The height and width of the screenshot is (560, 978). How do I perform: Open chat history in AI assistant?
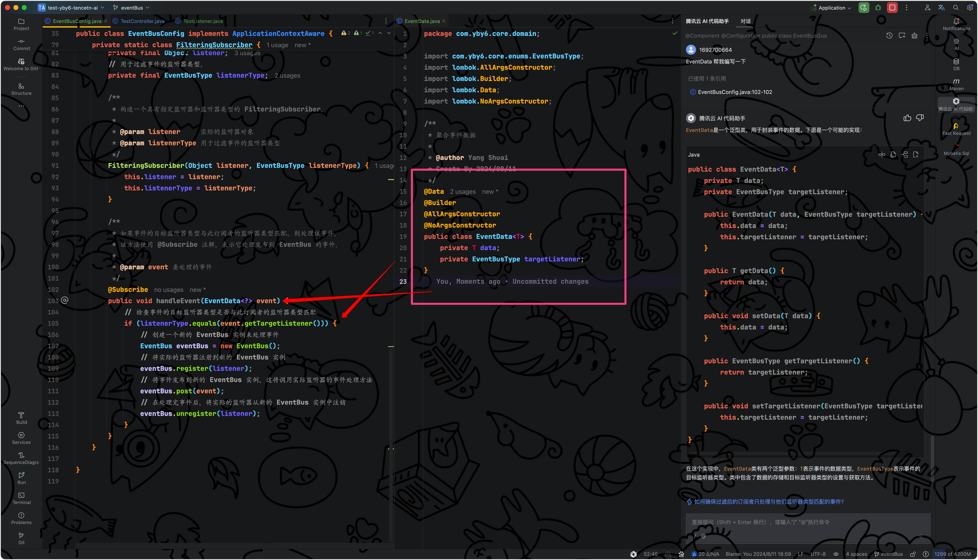(x=889, y=35)
